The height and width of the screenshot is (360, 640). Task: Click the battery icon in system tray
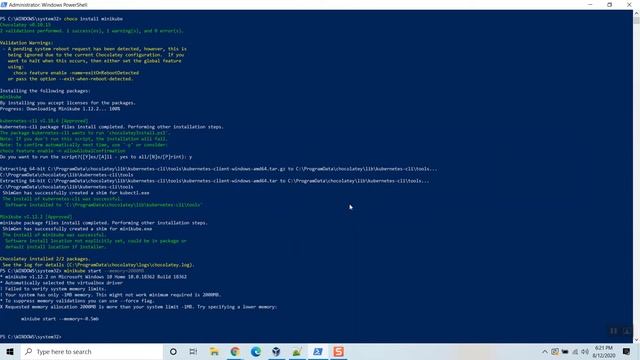point(565,351)
